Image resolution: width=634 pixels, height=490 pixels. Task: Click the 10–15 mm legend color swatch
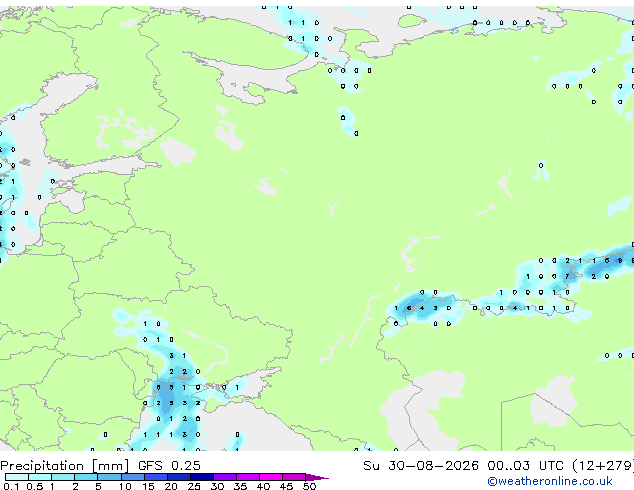[132, 477]
